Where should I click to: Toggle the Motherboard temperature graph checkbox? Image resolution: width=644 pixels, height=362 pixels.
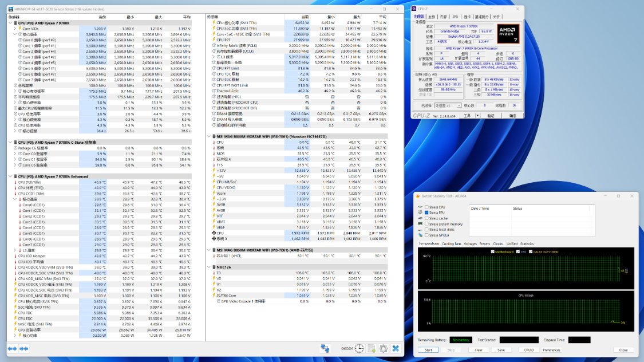click(x=492, y=251)
